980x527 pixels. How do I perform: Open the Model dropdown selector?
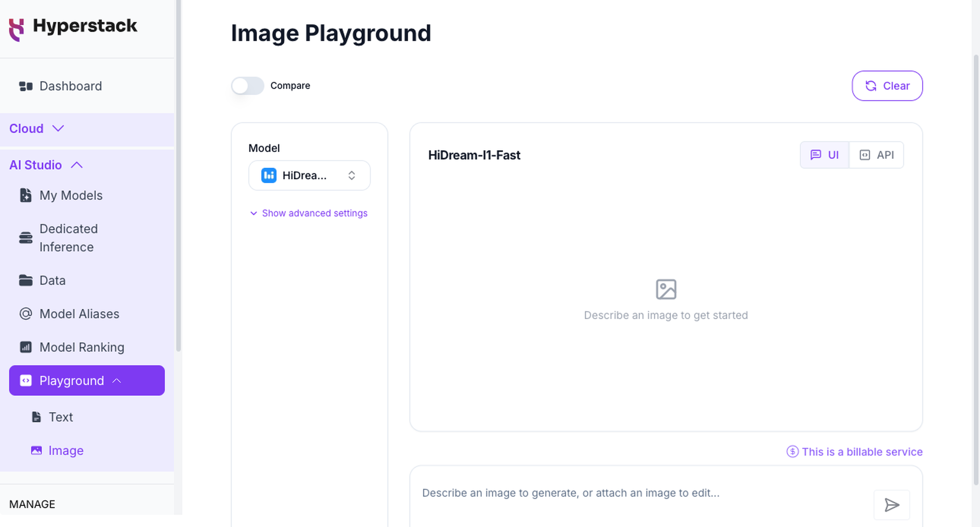309,175
